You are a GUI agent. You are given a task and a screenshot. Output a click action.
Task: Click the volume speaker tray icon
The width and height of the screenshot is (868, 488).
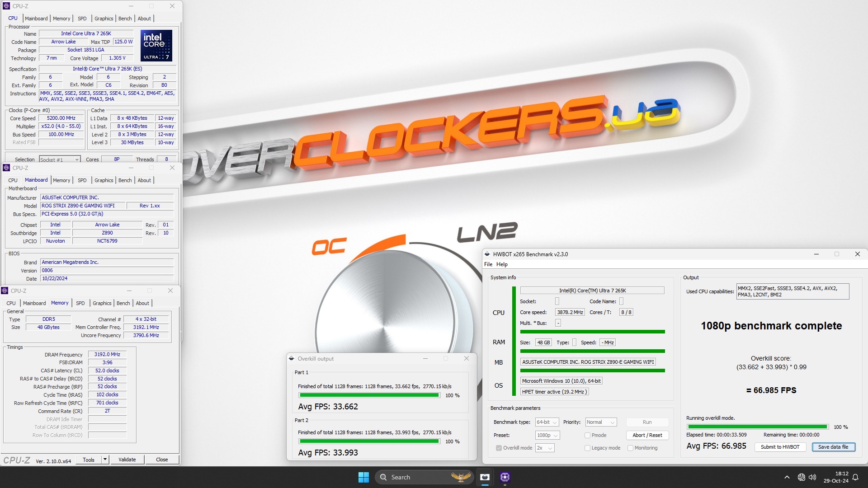tap(812, 477)
